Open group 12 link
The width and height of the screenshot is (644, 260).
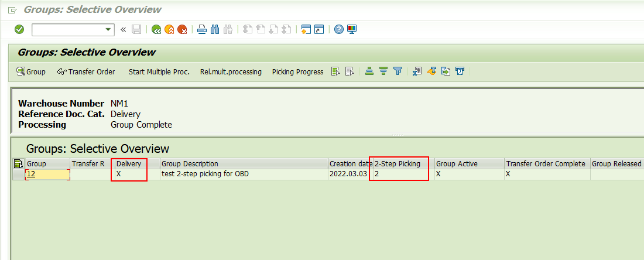[x=31, y=174]
